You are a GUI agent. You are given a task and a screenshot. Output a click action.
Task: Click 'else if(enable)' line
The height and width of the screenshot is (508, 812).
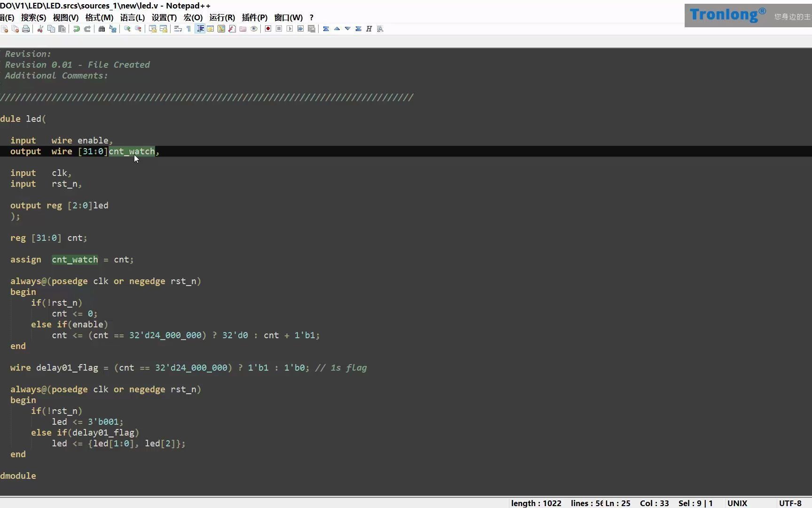(x=70, y=325)
